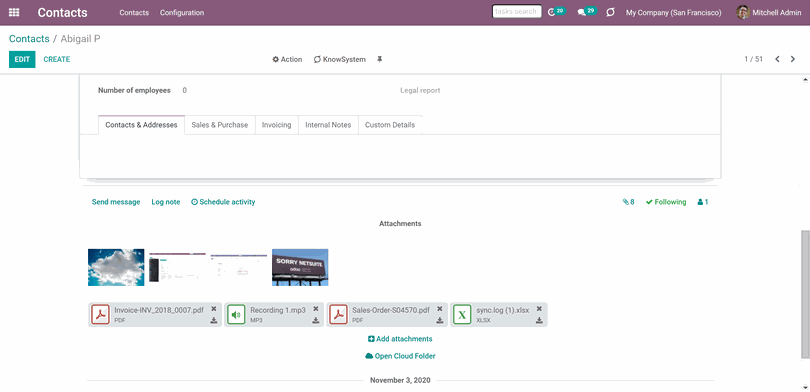Open the Contacts menu item
Screen dimensions: 810x392
point(134,12)
